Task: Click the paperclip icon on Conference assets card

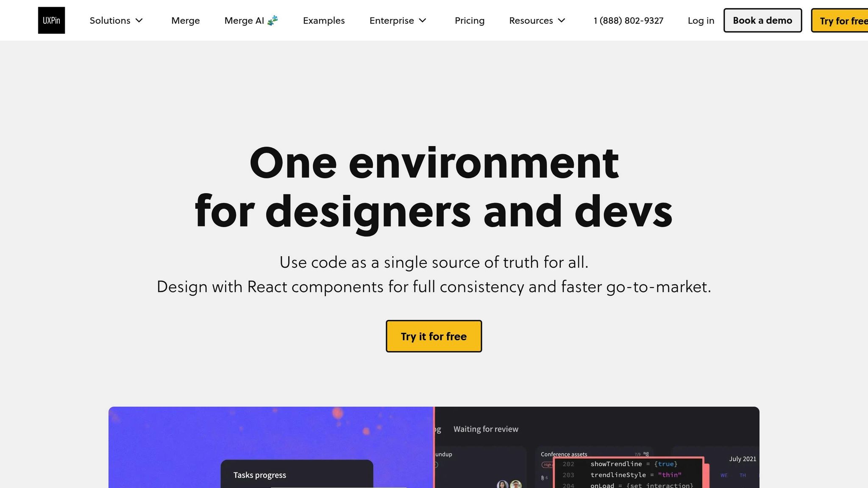Action: [543, 479]
